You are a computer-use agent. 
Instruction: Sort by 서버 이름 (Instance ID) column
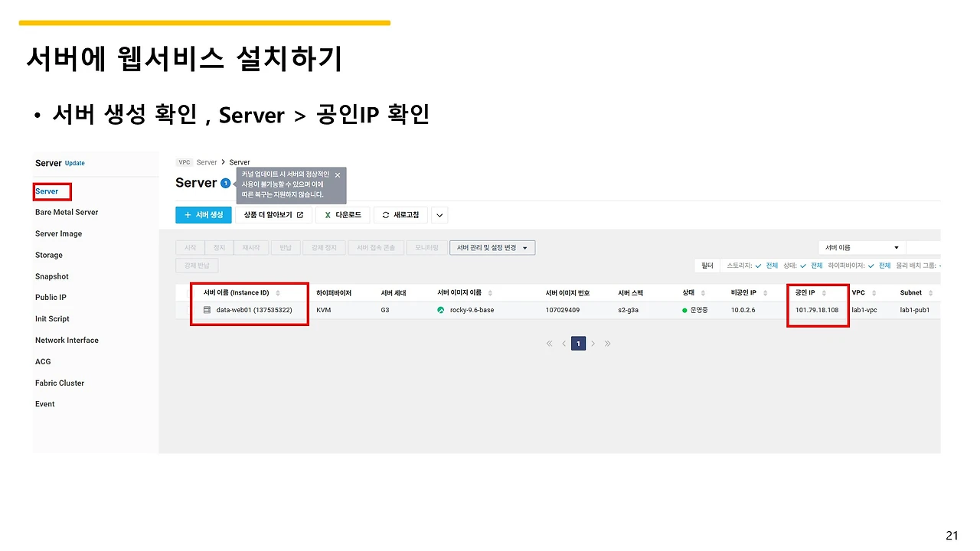[278, 293]
